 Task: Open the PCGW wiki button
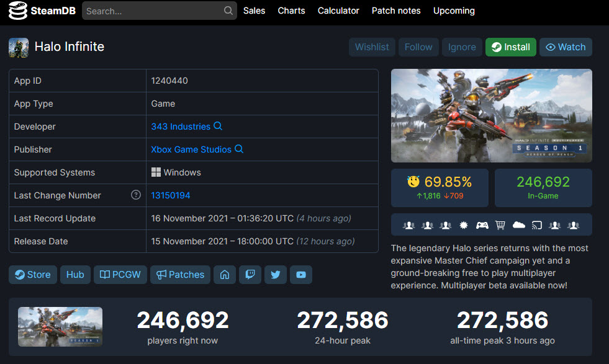pos(120,275)
